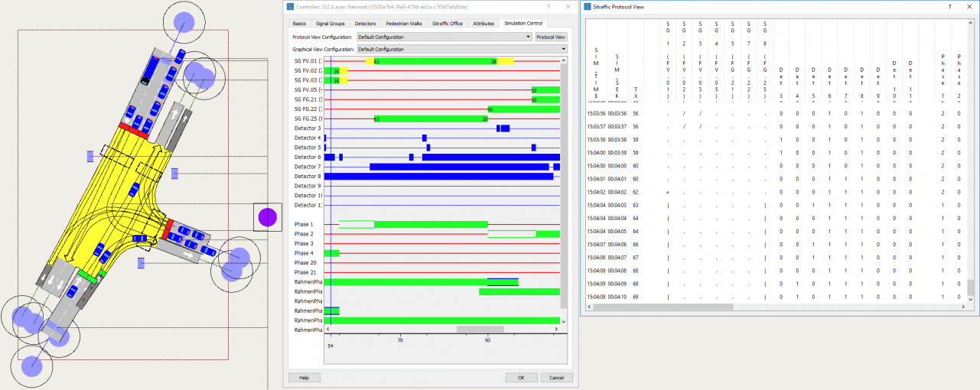This screenshot has height=390, width=980.
Task: Select protocol row with SIM_SEK 00:04:10
Action: [x=776, y=296]
